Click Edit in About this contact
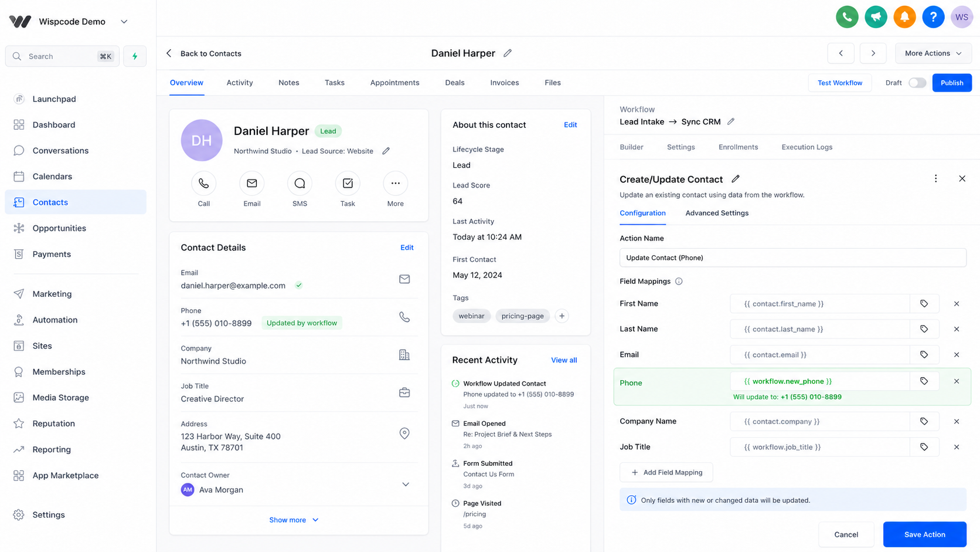Viewport: 980px width, 552px height. (570, 125)
